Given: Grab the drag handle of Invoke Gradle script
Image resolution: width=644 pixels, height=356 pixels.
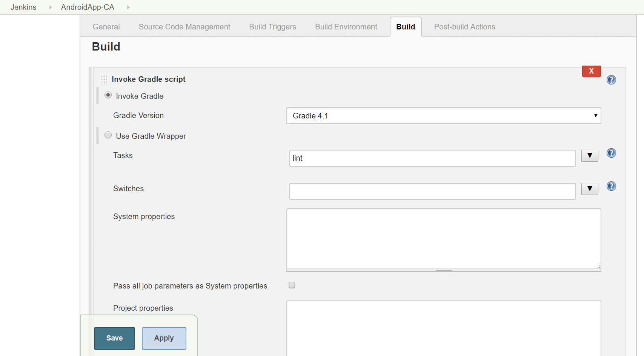Looking at the screenshot, I should (x=104, y=79).
